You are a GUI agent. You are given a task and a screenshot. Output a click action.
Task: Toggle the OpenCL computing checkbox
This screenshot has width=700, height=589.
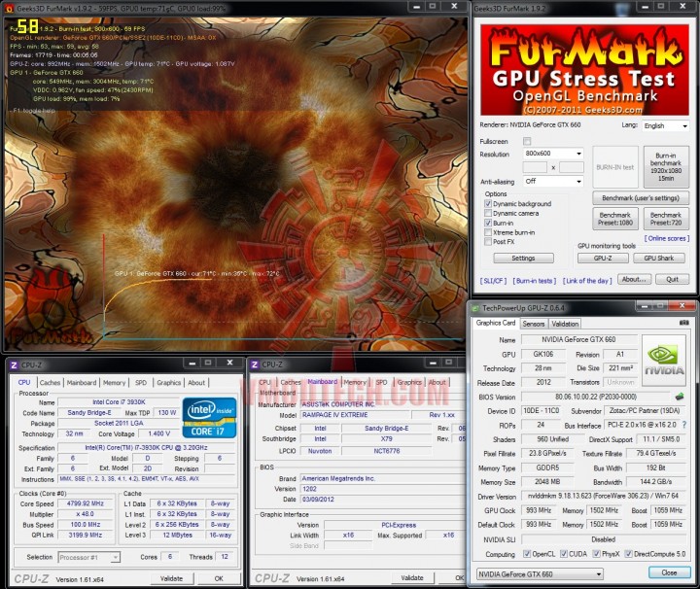coord(527,554)
